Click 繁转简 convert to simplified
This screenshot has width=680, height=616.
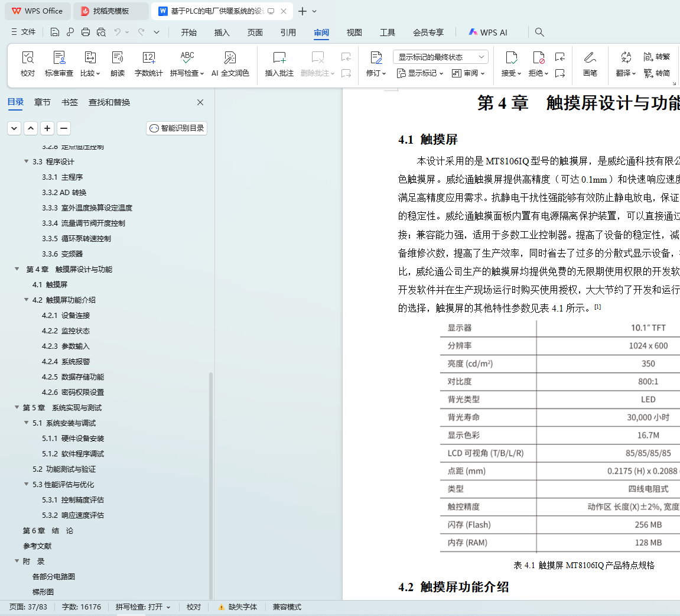[656, 73]
